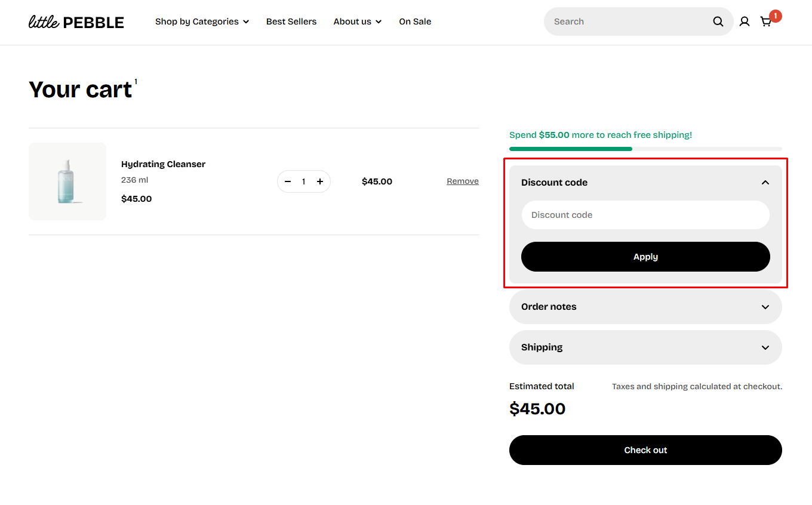Expand the Order notes section
The image size is (812, 505).
pos(645,307)
